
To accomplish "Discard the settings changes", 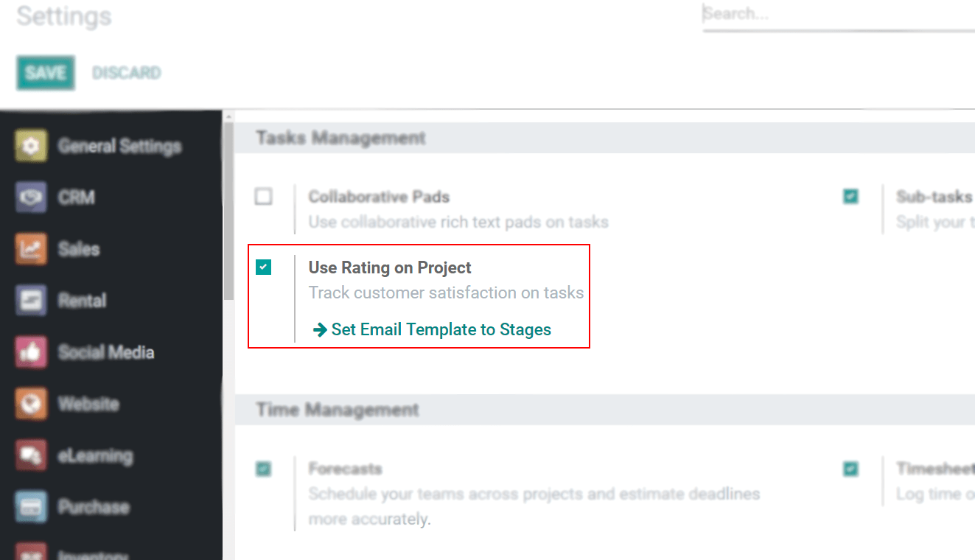I will [126, 73].
